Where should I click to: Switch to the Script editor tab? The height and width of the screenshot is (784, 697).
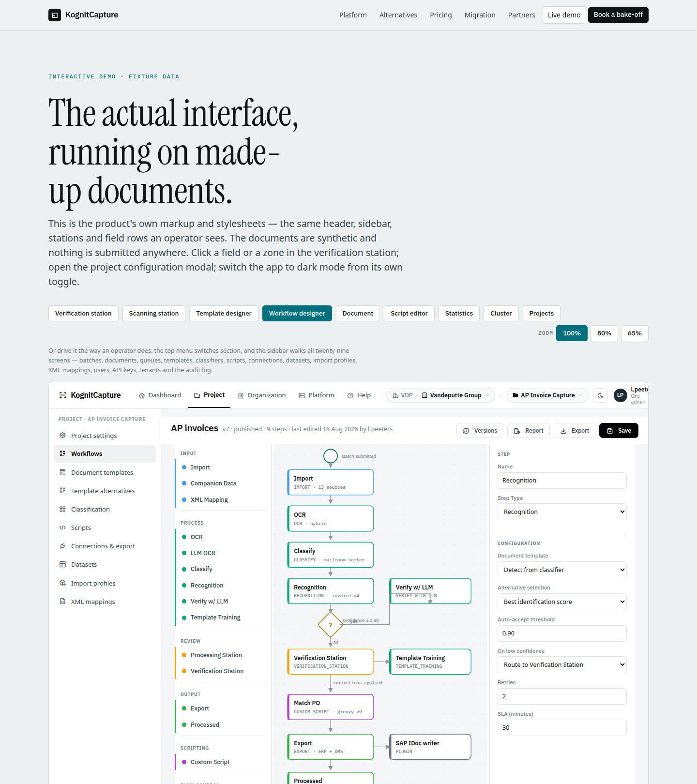pos(409,314)
